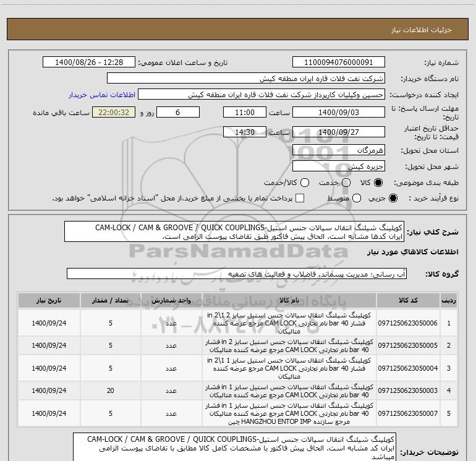Click the announcement date field 1400/08/26 - 12:28
Viewport: 476px width, 461px height.
pos(89,62)
